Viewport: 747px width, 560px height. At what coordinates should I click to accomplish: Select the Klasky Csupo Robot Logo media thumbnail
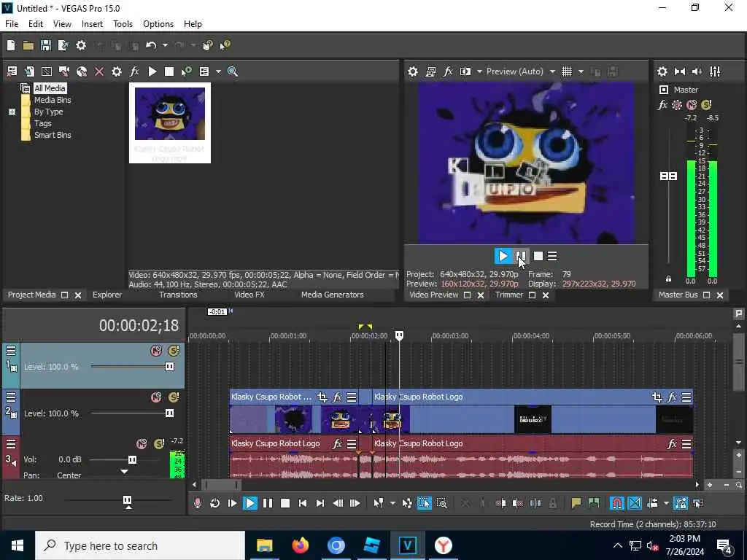point(169,122)
